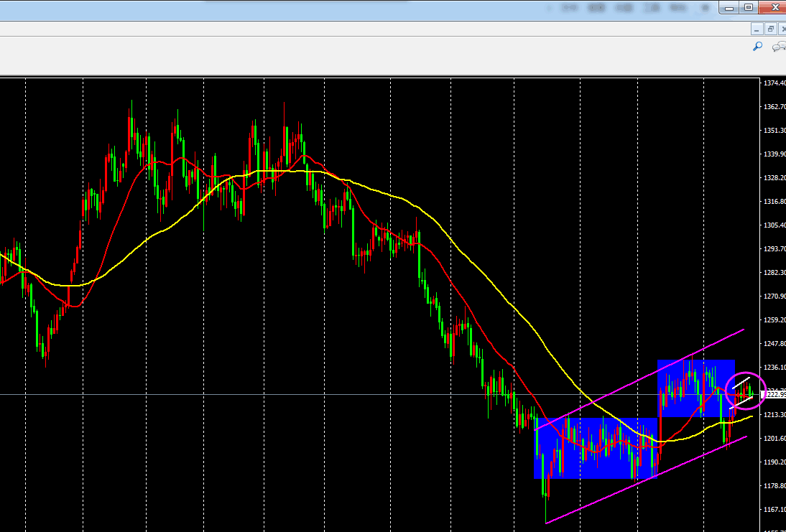Close the inner chart window
The image size is (786, 532).
[x=782, y=29]
